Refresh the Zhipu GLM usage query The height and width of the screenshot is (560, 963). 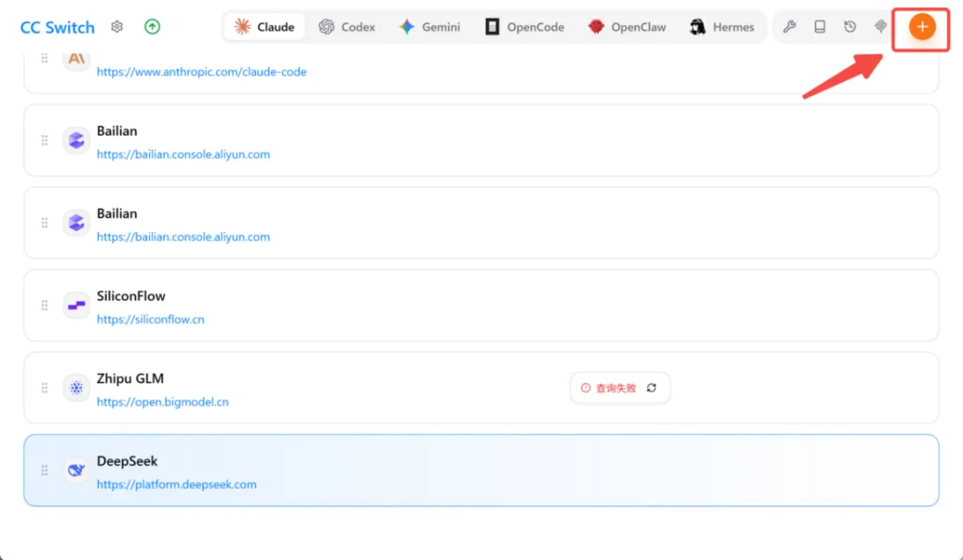pos(652,388)
